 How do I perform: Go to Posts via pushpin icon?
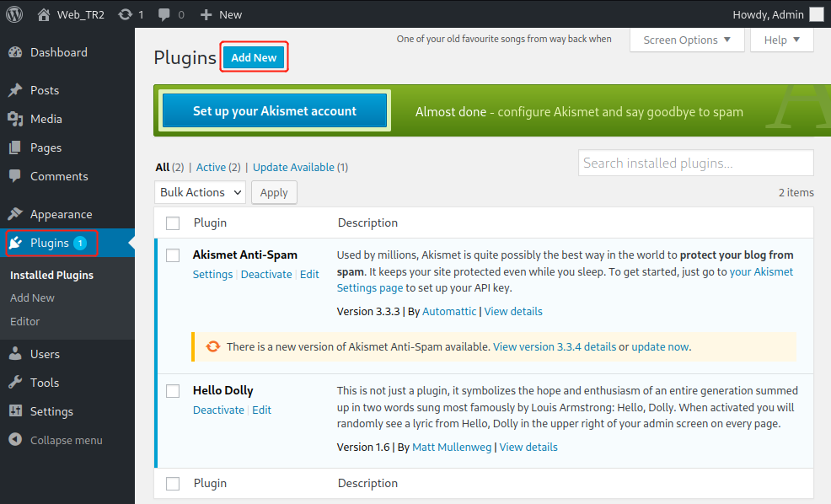point(15,90)
